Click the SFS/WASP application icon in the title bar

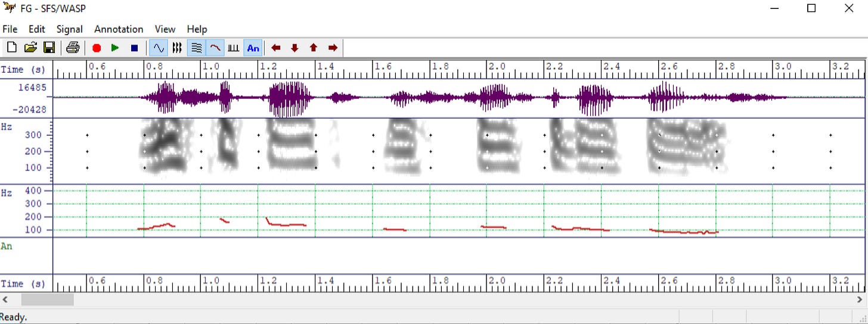(8, 8)
